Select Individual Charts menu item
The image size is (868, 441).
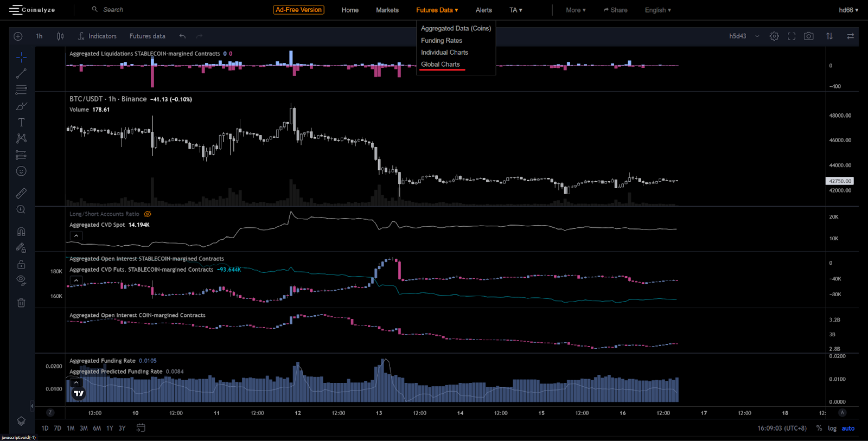click(444, 53)
